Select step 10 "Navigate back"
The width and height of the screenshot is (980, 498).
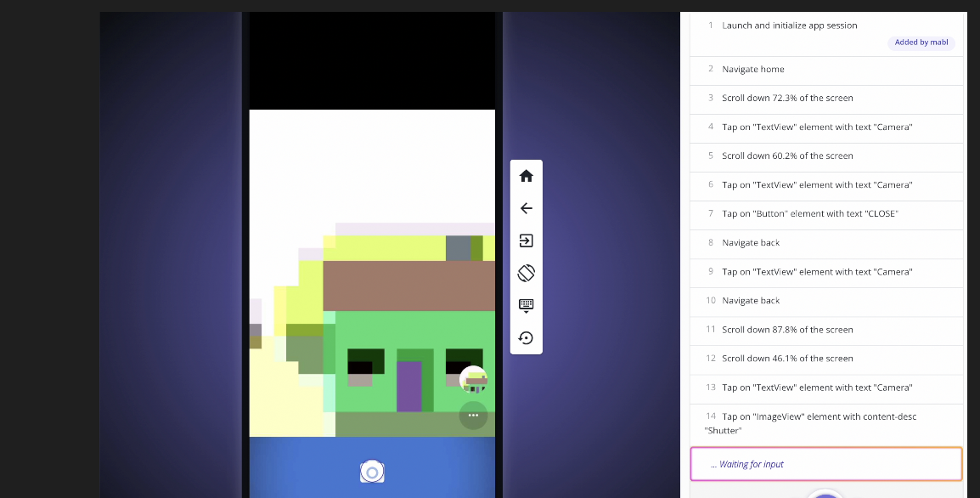click(x=826, y=301)
